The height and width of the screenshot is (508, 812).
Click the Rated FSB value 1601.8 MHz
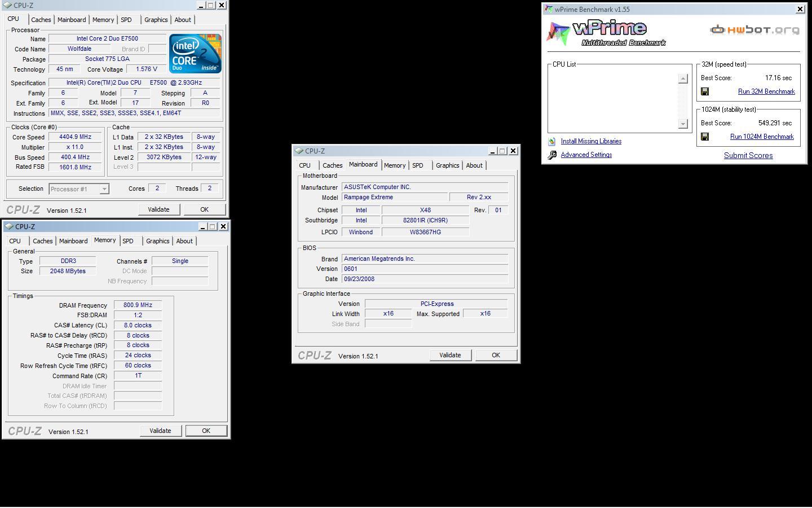[x=75, y=167]
